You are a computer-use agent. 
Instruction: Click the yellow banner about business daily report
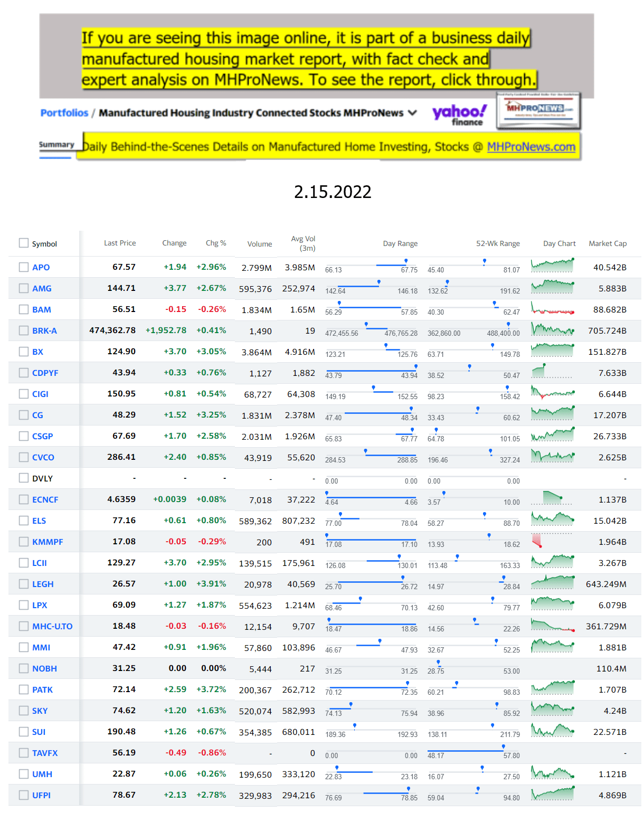pyautogui.click(x=309, y=59)
